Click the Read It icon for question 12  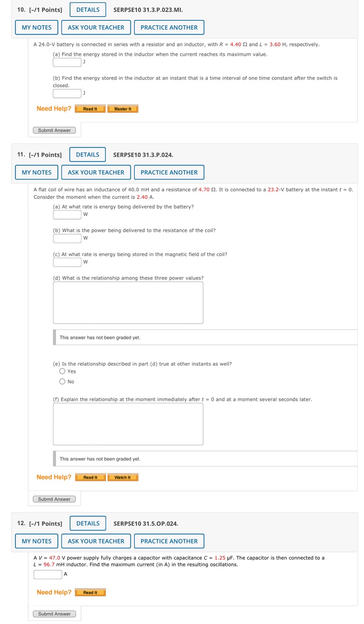(90, 592)
